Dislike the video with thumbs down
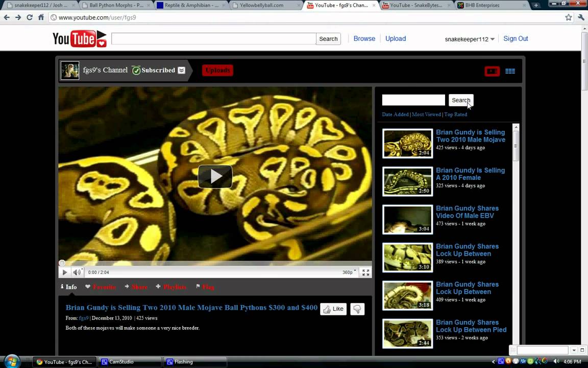The height and width of the screenshot is (368, 588). click(357, 309)
